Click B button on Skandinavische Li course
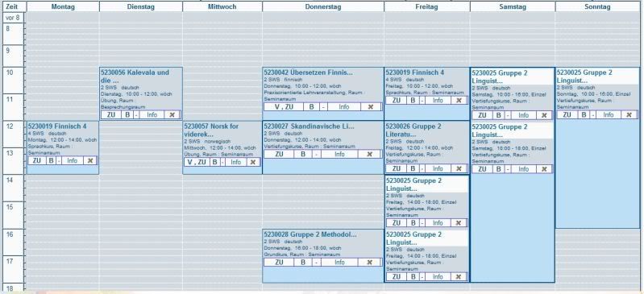The height and width of the screenshot is (294, 644). tap(303, 154)
